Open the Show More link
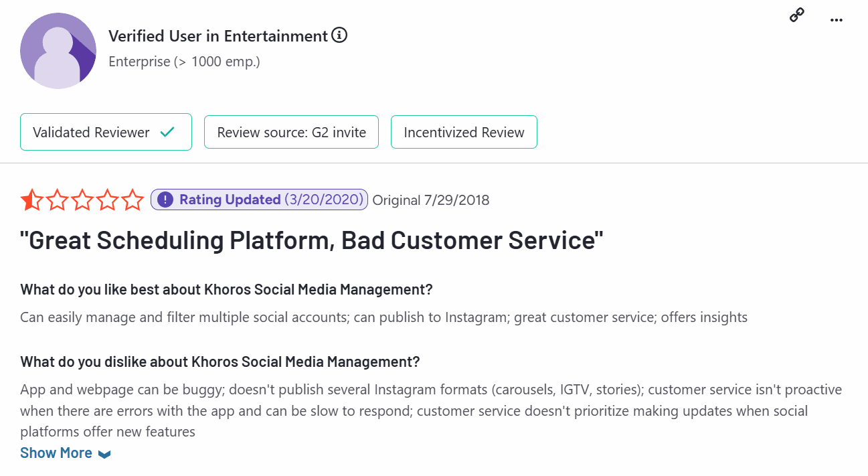 click(56, 453)
